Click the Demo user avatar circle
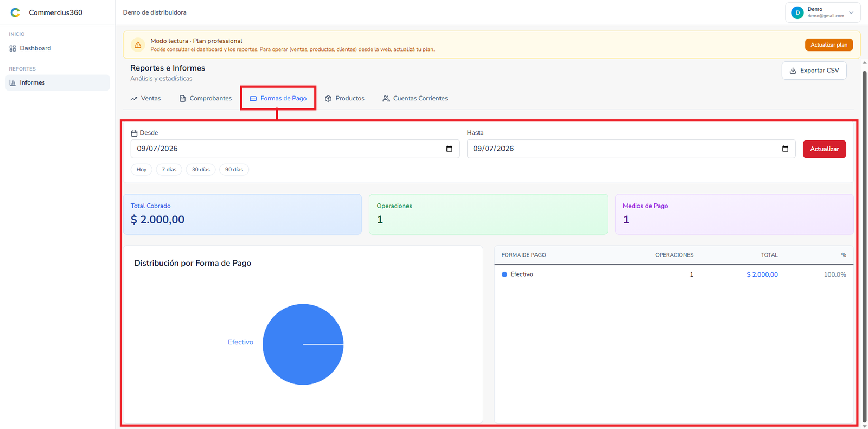Image resolution: width=868 pixels, height=429 pixels. click(797, 12)
